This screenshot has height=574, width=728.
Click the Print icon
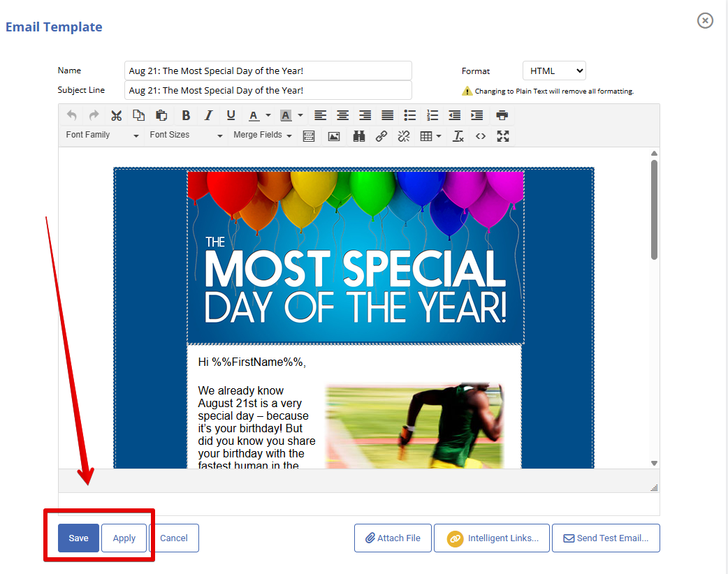tap(502, 115)
